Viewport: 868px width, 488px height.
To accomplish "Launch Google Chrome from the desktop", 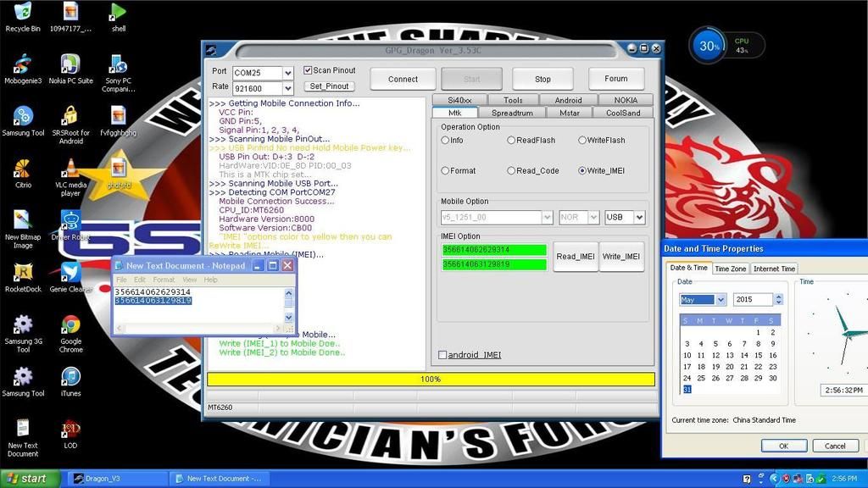I will coord(71,325).
